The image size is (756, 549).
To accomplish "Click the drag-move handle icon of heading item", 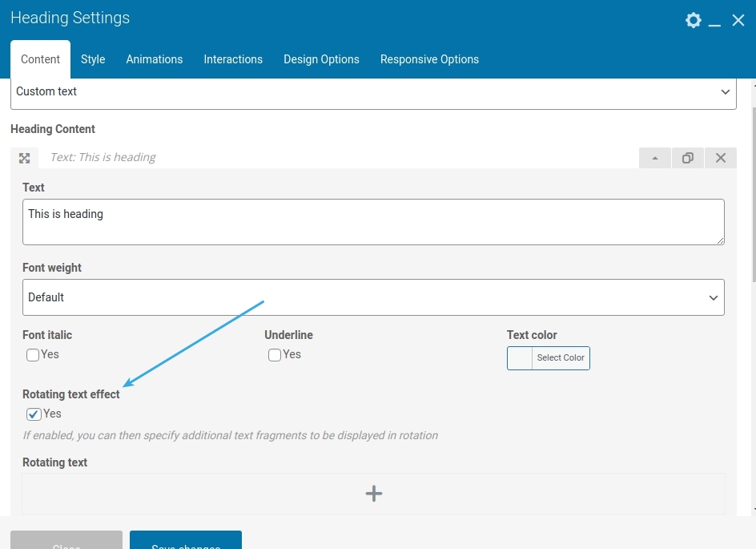I will coord(24,158).
